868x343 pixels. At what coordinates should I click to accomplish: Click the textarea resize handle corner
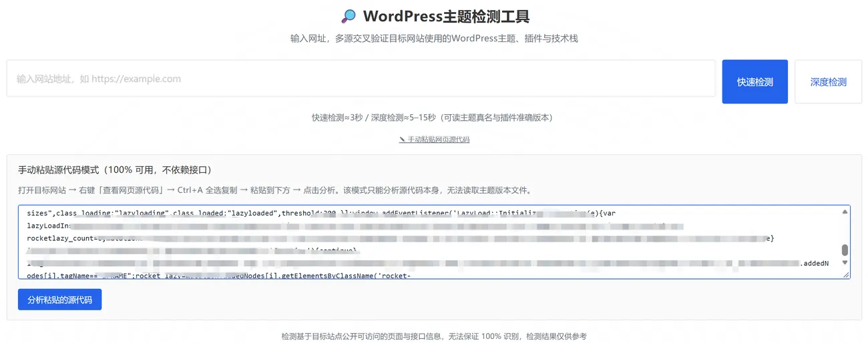(x=846, y=274)
